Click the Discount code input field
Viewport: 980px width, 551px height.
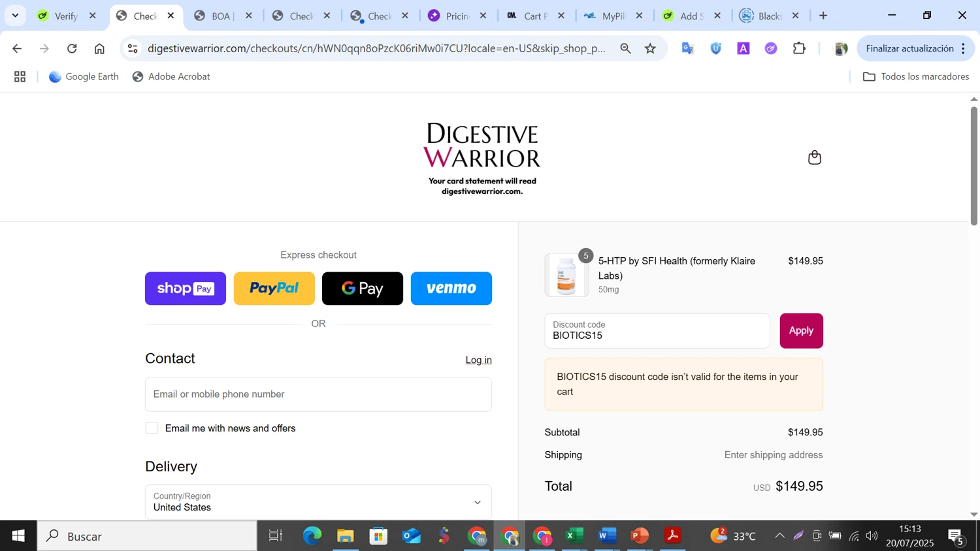657,330
